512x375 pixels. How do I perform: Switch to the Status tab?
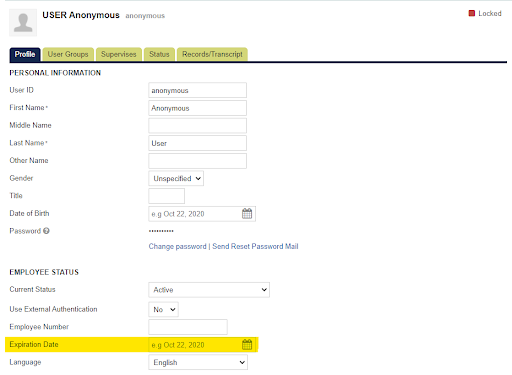[159, 54]
